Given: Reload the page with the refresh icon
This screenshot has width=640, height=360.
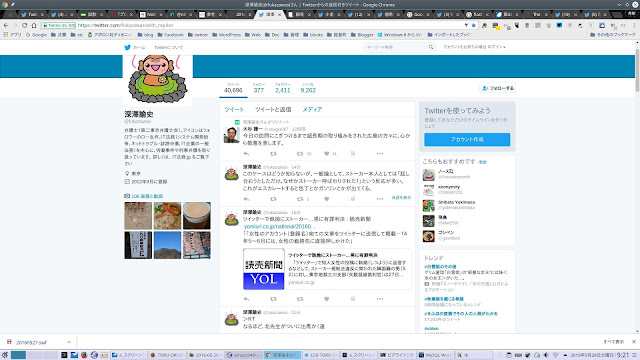Looking at the screenshot, I should 24,25.
